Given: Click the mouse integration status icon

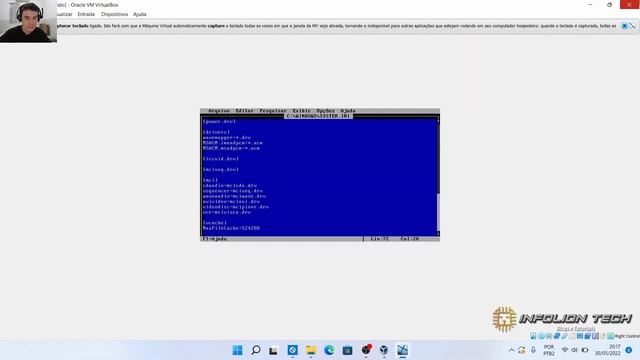Looking at the screenshot, I should pyautogui.click(x=603, y=336).
